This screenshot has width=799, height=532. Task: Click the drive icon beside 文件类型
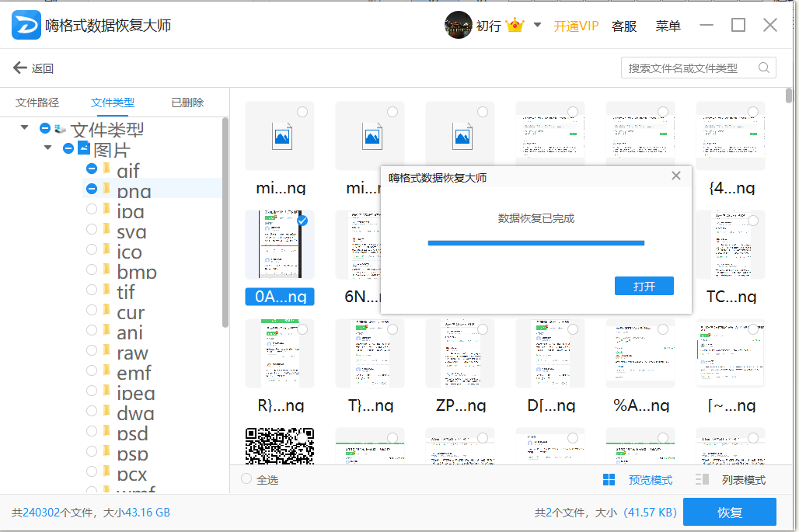[x=60, y=129]
